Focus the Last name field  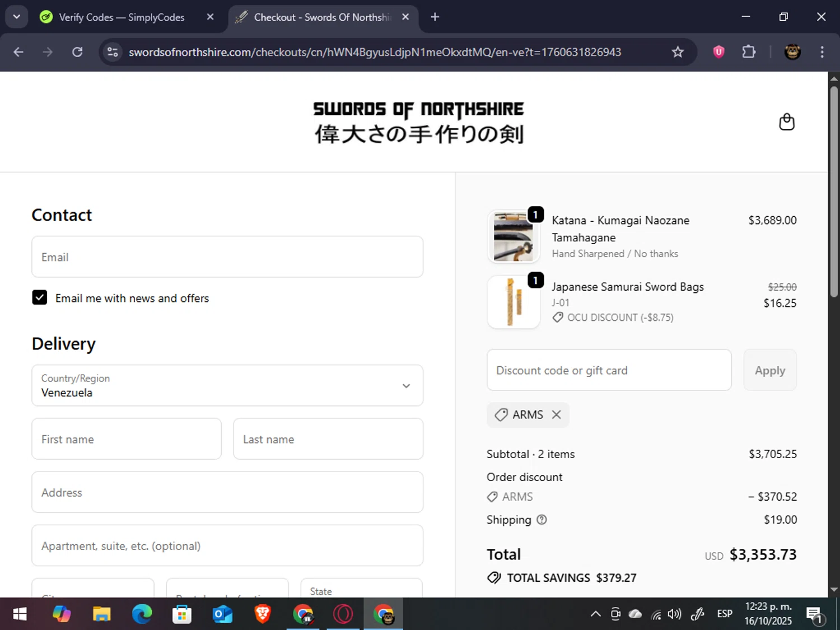coord(328,439)
